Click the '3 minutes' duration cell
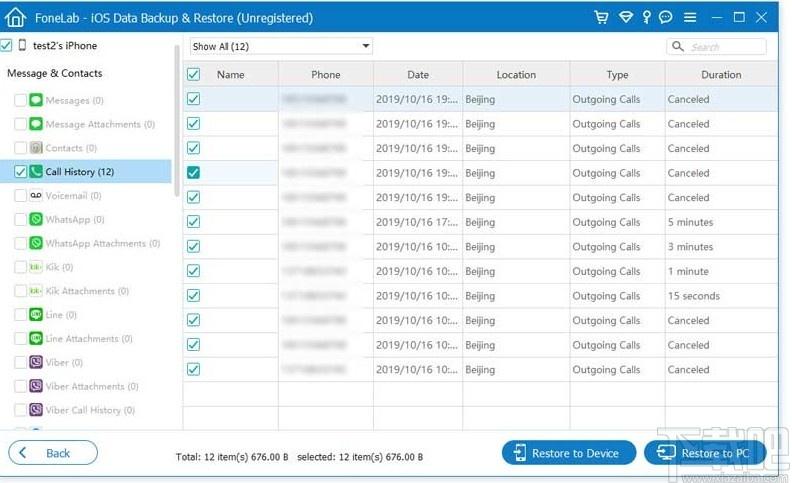The width and height of the screenshot is (792, 483). coord(721,247)
